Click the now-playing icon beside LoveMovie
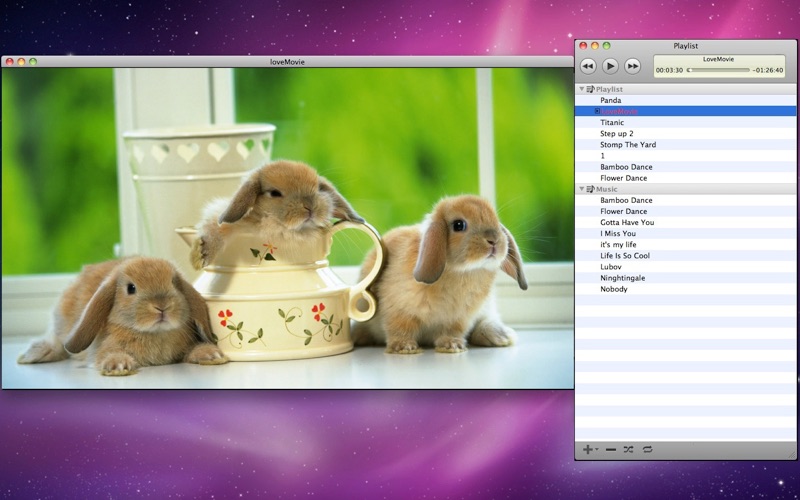This screenshot has height=500, width=800. [597, 111]
